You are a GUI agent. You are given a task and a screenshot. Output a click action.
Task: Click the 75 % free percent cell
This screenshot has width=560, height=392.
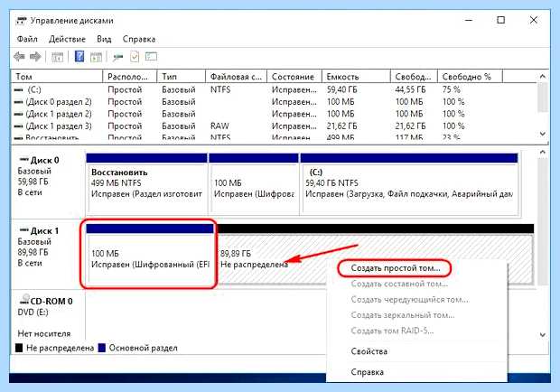tap(452, 90)
